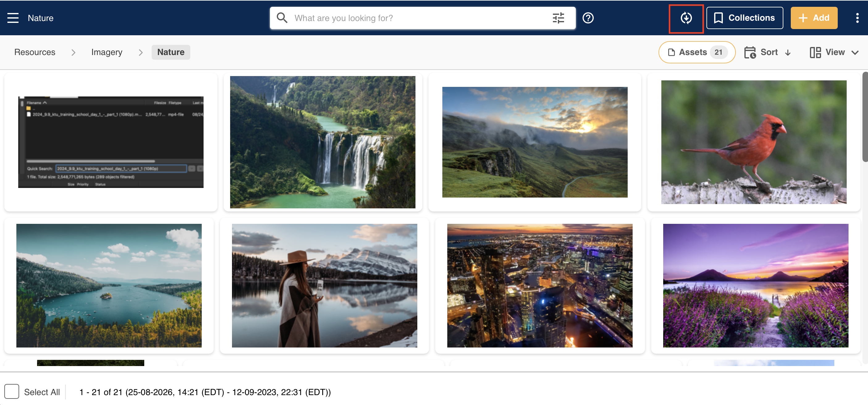Go to Imagery breadcrumb
Viewport: 868px width, 405px height.
(107, 52)
